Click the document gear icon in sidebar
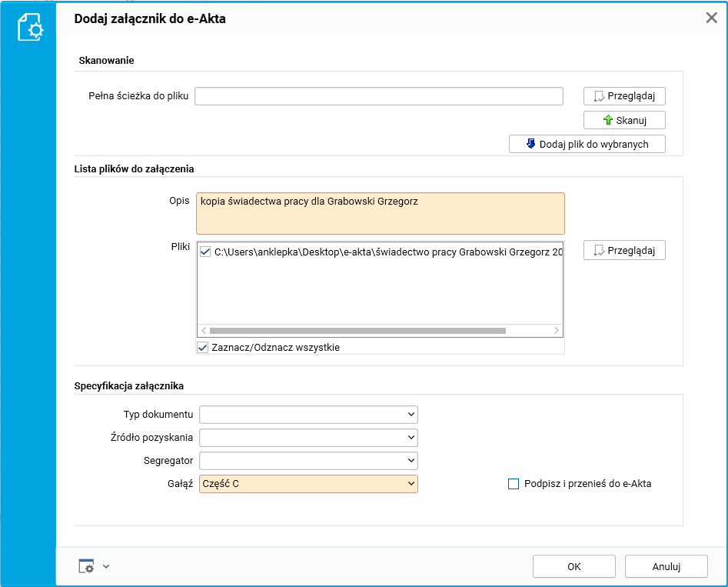The image size is (728, 587). coord(30,28)
